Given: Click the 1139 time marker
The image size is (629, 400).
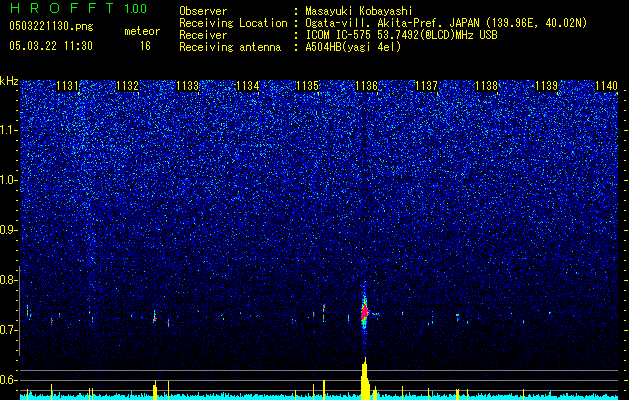Looking at the screenshot, I should 546,86.
